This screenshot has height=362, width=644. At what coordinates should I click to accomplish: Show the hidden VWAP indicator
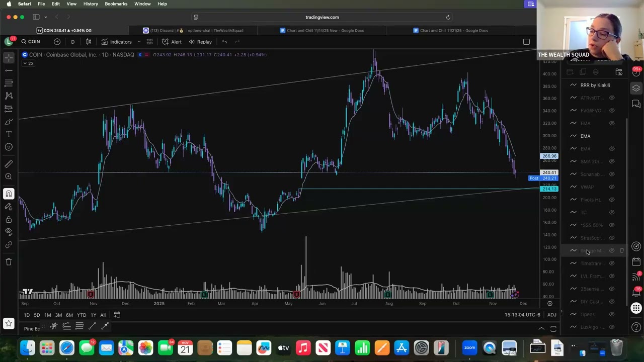[x=612, y=187]
